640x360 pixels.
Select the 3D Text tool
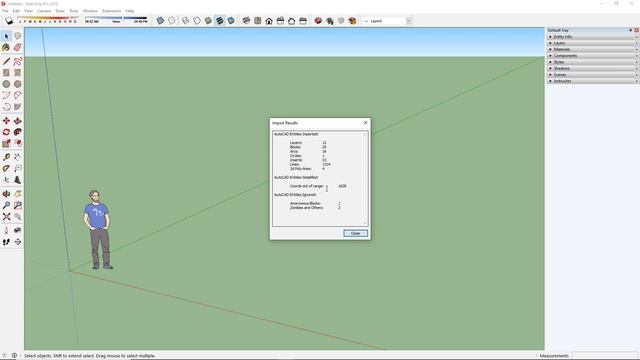[x=18, y=180]
